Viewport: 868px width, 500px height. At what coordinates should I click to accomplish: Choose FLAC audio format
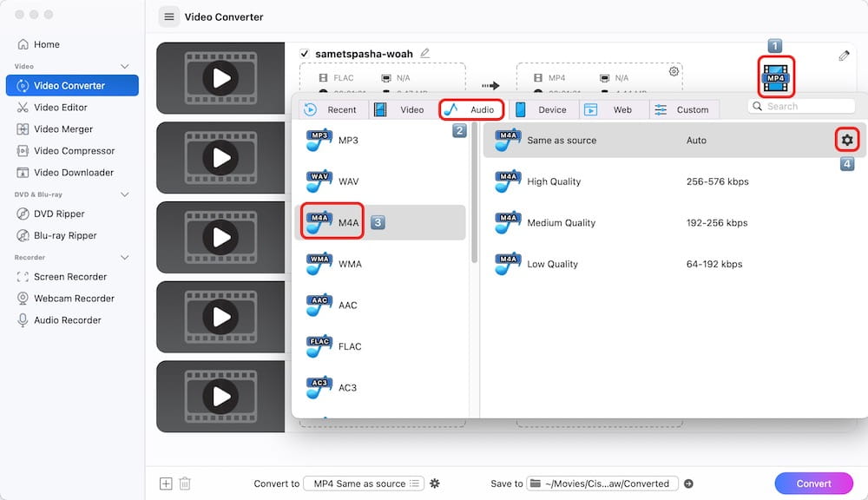(380, 346)
